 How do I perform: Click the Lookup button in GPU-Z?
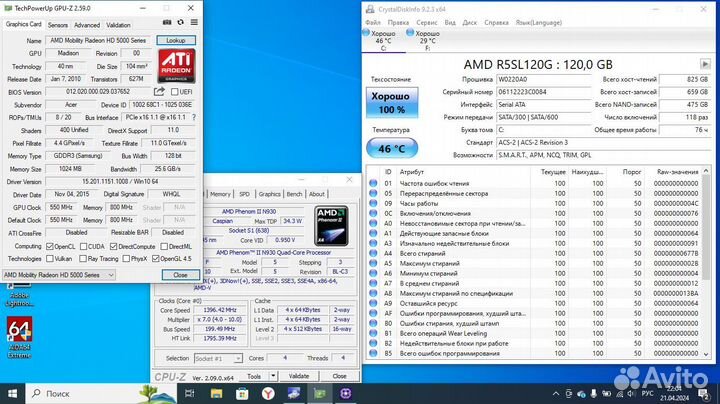click(x=176, y=40)
